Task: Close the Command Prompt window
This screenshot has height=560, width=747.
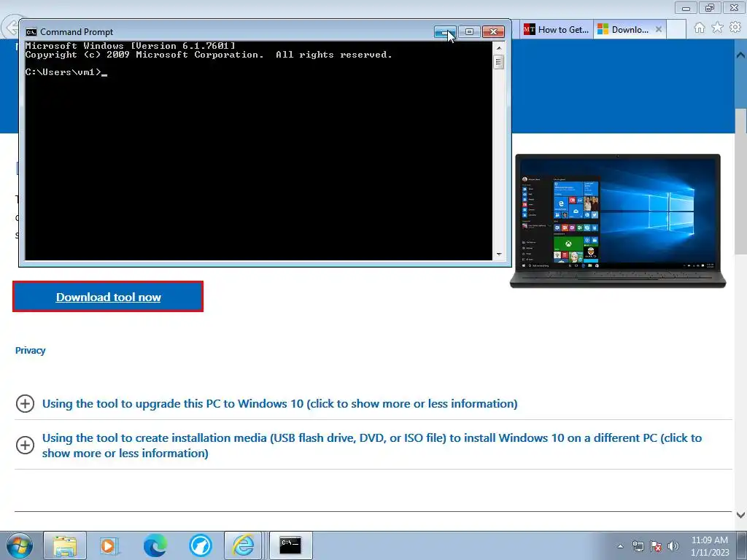Action: click(494, 32)
